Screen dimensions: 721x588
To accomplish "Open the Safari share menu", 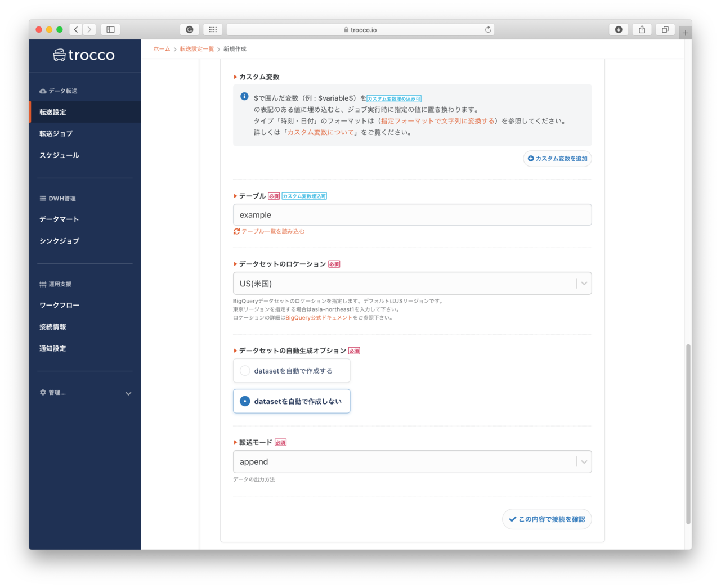I will click(x=642, y=29).
